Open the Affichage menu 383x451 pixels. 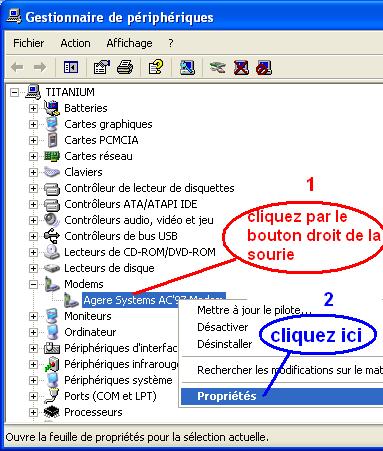pyautogui.click(x=129, y=43)
